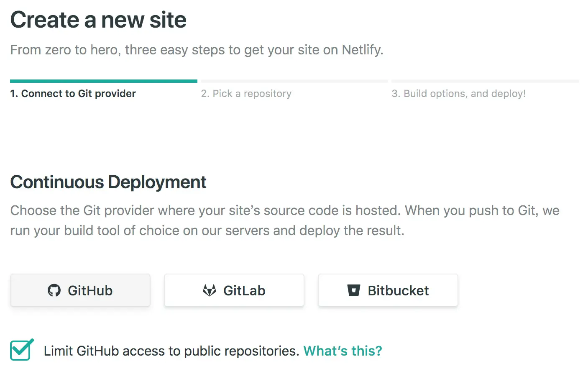The height and width of the screenshot is (374, 588).
Task: Click the GitLab fox logo icon
Action: 210,290
